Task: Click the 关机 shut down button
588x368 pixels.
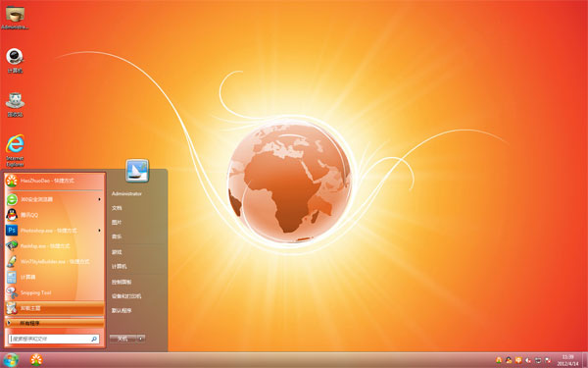Action: click(122, 339)
